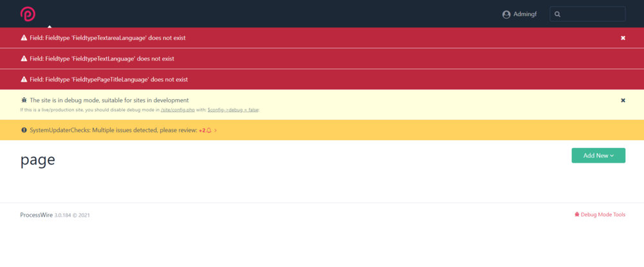Click the bell icon in SystemUpdaterChecks notice

[x=209, y=131]
